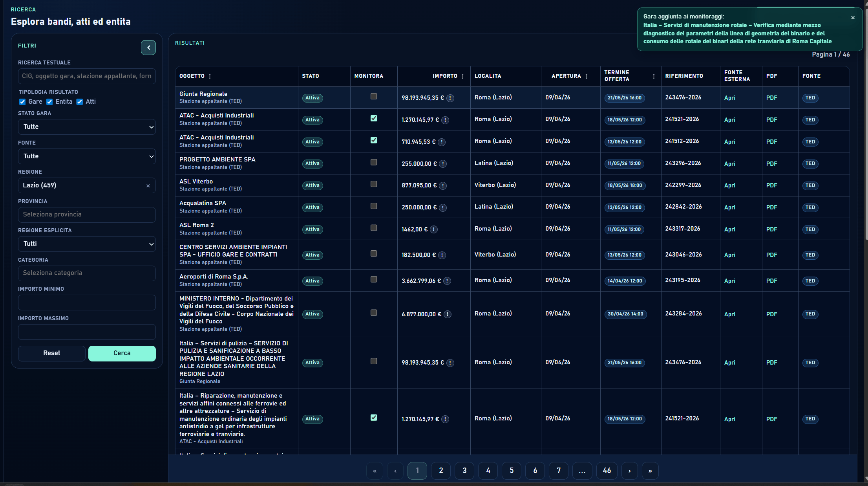Sort results by the Importo column
The width and height of the screenshot is (868, 486).
(462, 76)
